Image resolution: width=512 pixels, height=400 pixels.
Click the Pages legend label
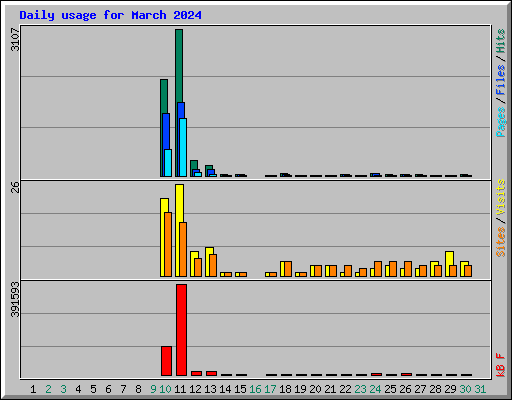pyautogui.click(x=501, y=122)
